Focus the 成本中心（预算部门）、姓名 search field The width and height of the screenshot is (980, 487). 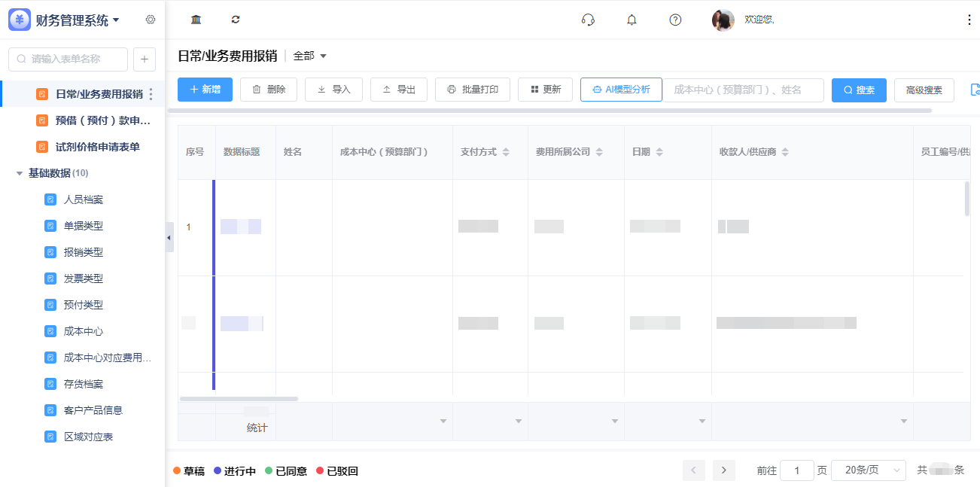pyautogui.click(x=743, y=90)
